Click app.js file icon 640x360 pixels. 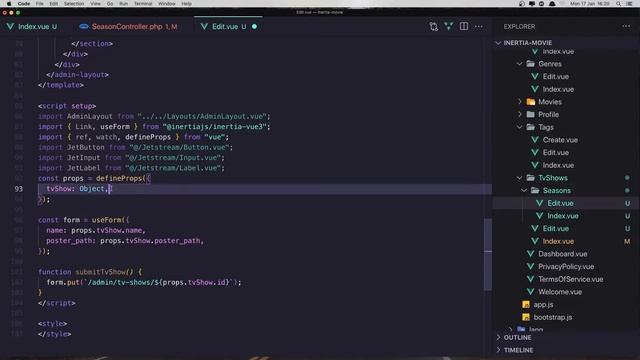pyautogui.click(x=526, y=304)
